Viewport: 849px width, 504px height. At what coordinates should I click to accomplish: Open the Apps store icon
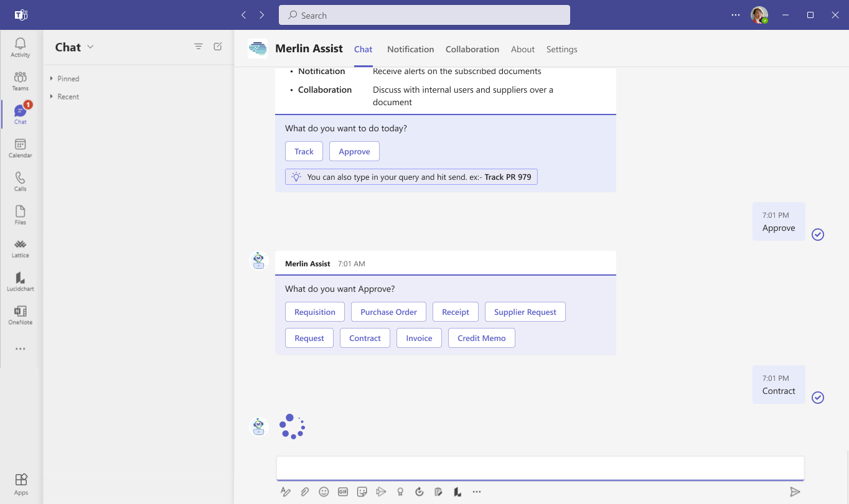click(21, 484)
